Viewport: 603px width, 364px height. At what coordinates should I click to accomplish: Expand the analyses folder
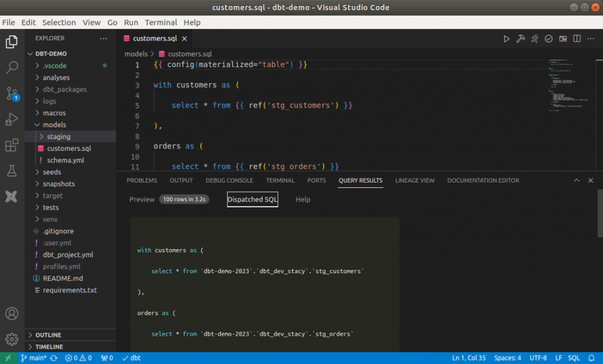(71, 77)
